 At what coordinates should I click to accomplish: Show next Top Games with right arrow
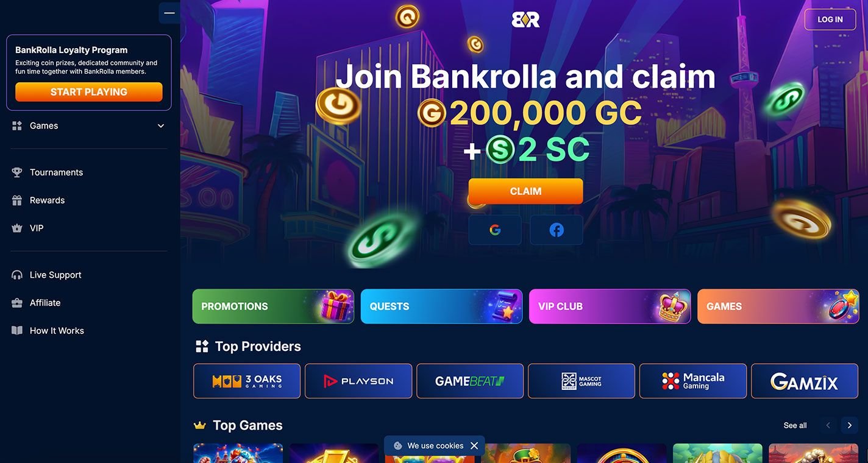850,425
